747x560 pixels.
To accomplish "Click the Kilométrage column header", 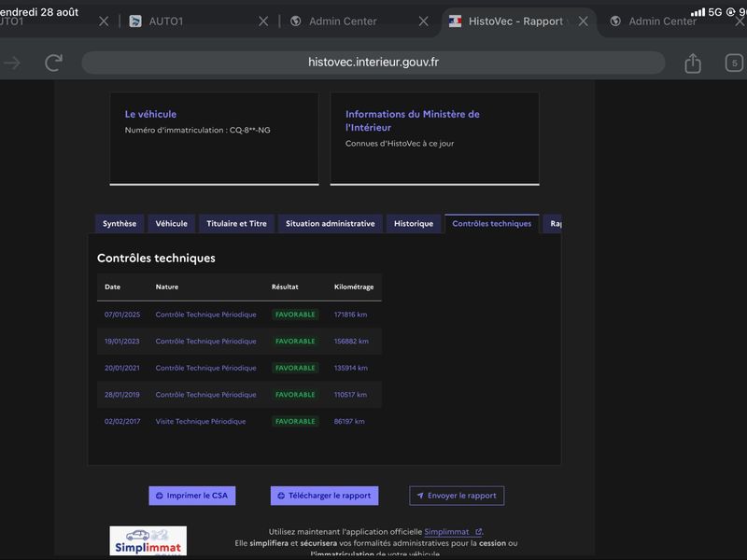I will click(x=354, y=287).
